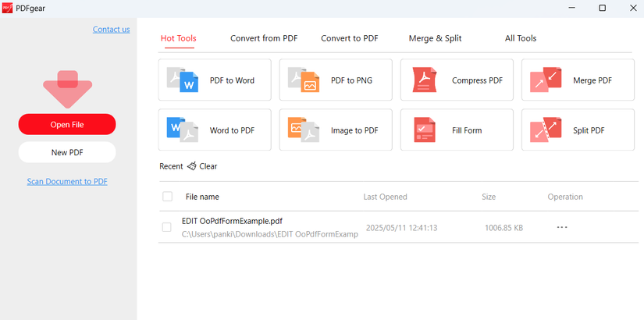
Task: Click the large red download arrow graphic
Action: pyautogui.click(x=67, y=89)
